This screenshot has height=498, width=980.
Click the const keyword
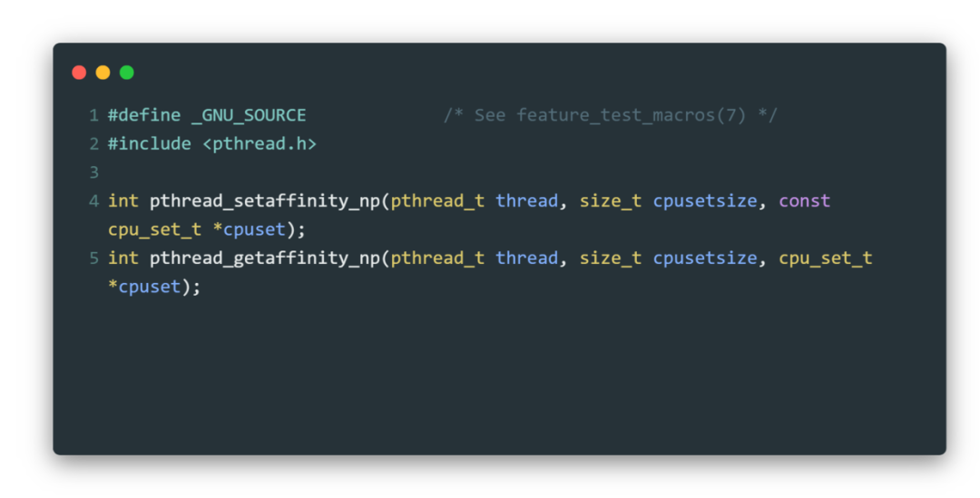click(805, 200)
